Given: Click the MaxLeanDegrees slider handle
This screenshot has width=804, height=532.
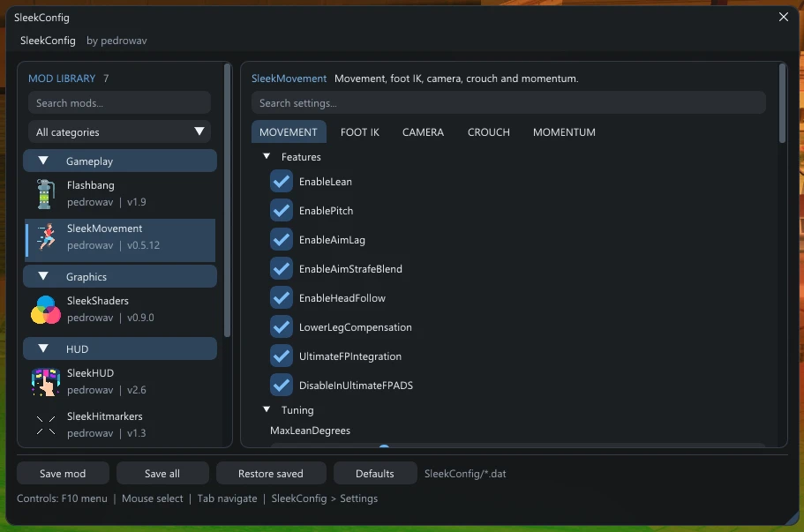Looking at the screenshot, I should [384, 446].
